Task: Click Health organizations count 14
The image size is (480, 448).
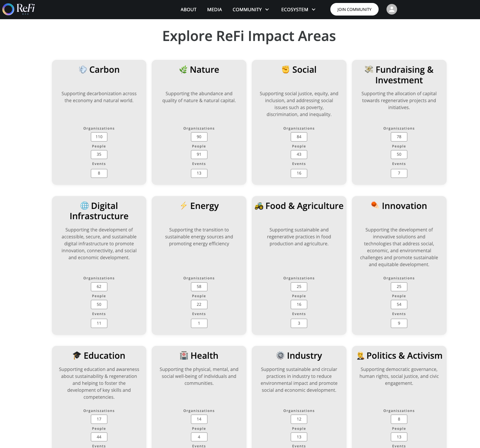Action: tap(199, 419)
